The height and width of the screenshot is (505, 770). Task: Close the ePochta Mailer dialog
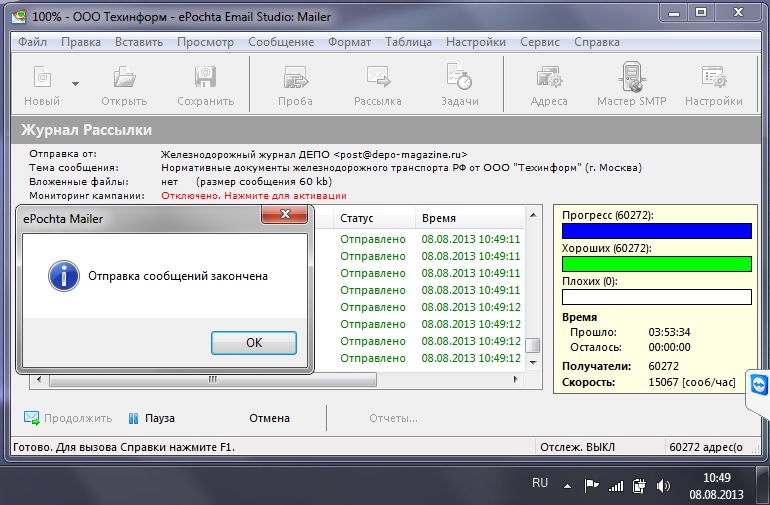(285, 214)
